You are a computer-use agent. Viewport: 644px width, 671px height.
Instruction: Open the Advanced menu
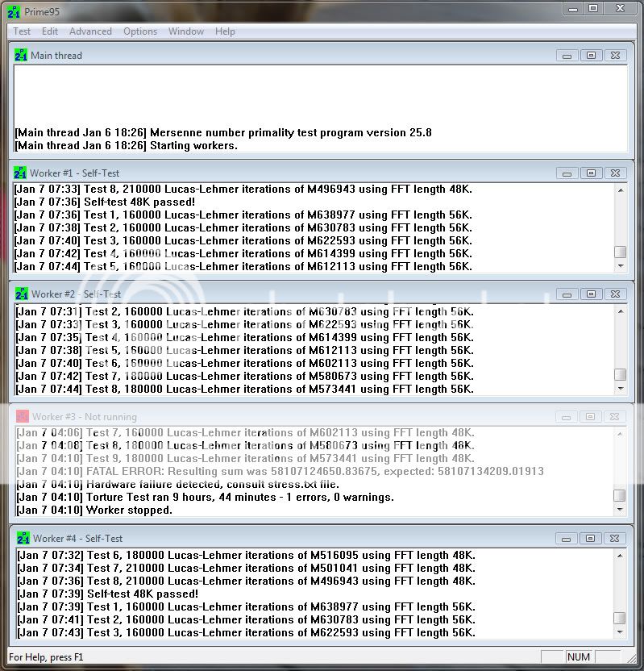tap(90, 31)
